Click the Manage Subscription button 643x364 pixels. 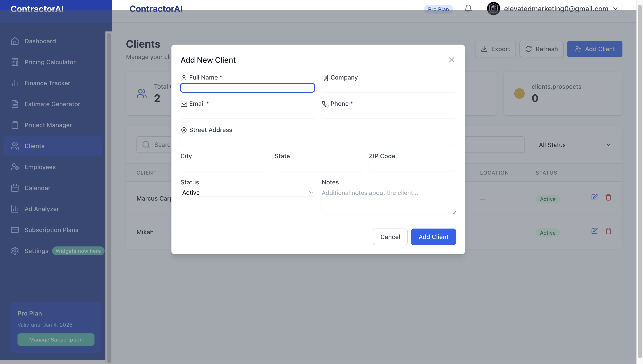(56, 340)
